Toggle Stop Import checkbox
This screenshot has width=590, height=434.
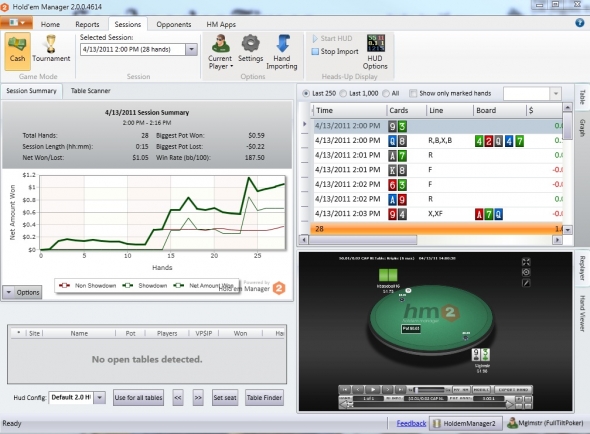pos(315,52)
